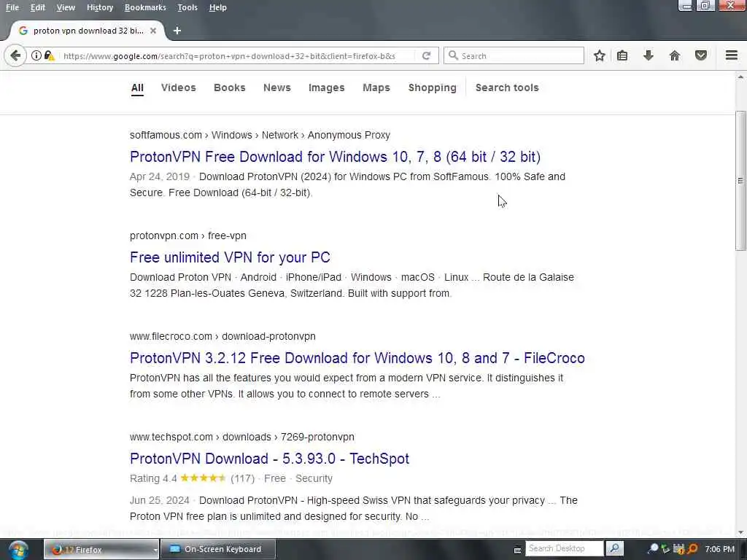Click the Windows Start orb
This screenshot has width=747, height=560.
(18, 550)
